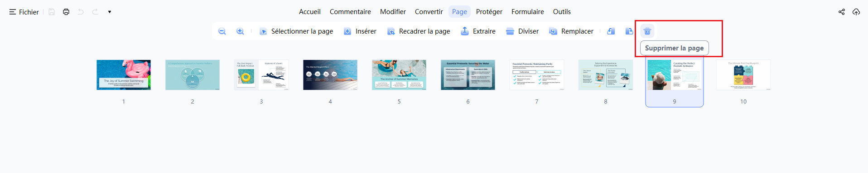The height and width of the screenshot is (173, 868).
Task: Click the undo arrow icon
Action: 81,12
